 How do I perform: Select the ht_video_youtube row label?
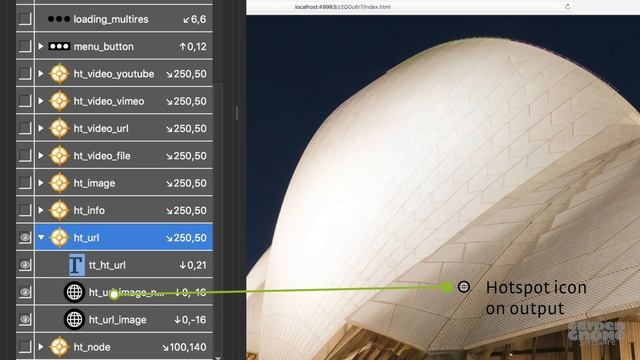point(114,74)
